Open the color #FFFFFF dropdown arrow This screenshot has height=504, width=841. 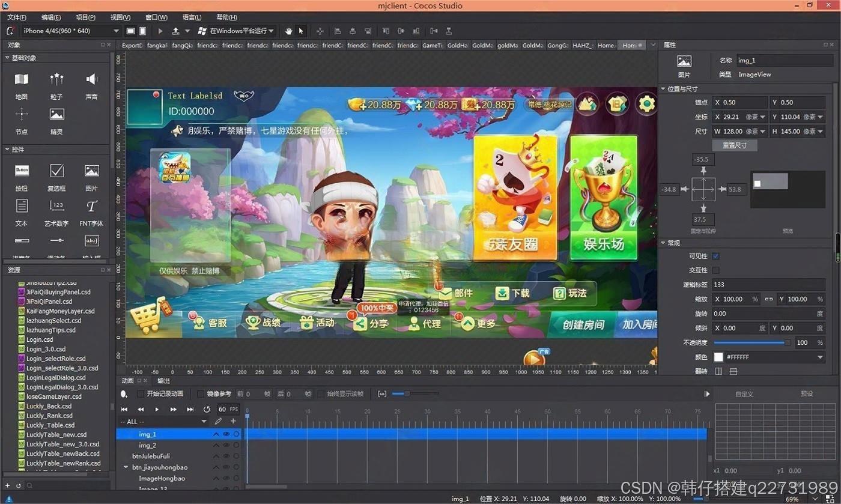pos(820,357)
